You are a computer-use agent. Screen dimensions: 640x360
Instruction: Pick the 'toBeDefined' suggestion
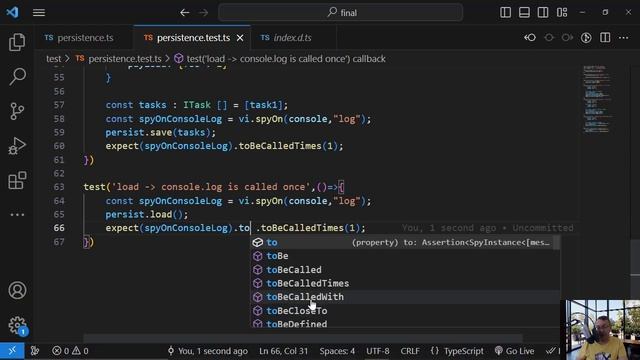405,323
